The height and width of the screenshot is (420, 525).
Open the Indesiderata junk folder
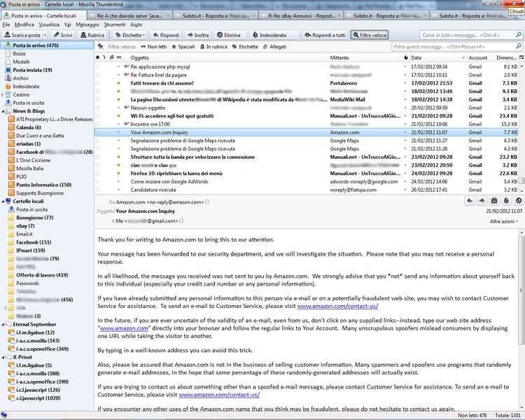(x=26, y=86)
